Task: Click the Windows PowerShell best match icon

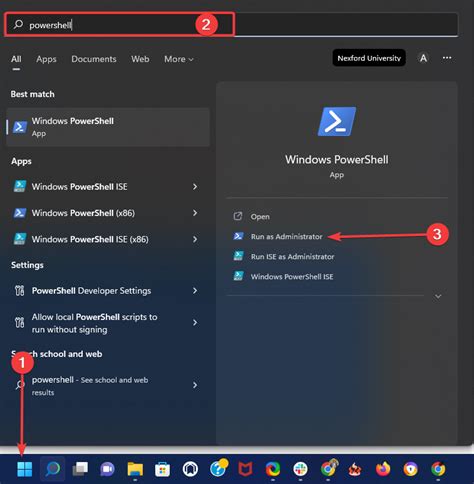Action: 20,127
